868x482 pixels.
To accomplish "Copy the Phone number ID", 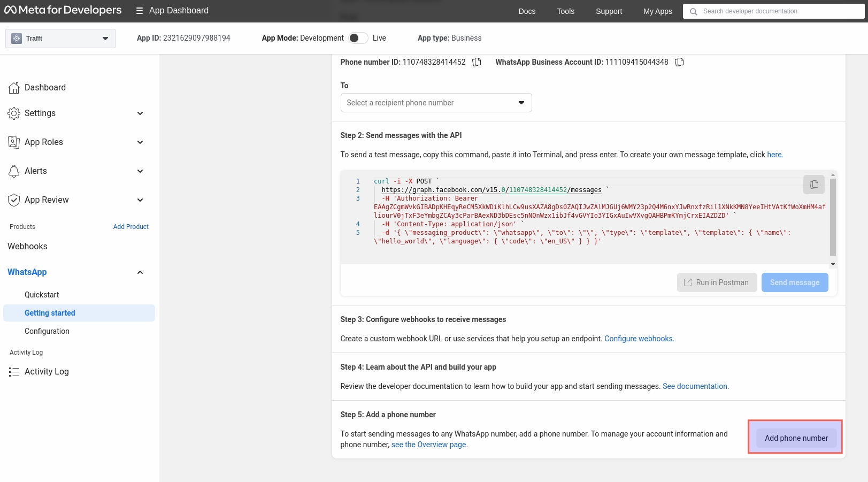I will [477, 62].
